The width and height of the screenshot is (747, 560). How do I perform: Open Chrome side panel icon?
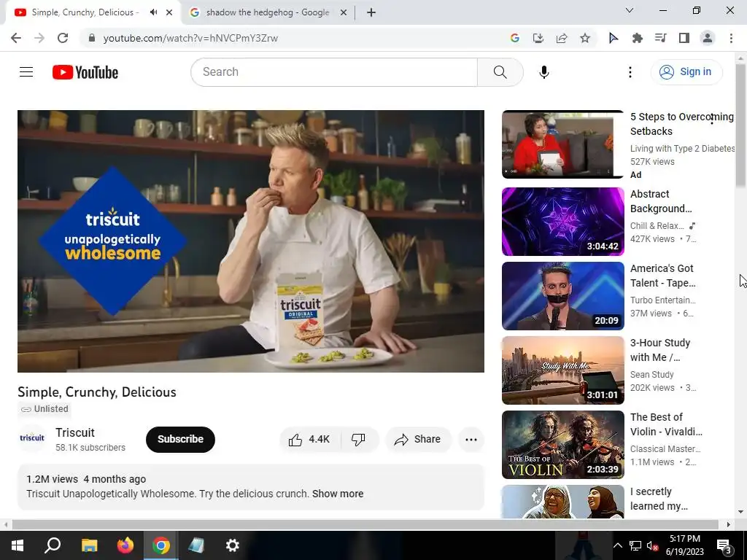(x=684, y=38)
